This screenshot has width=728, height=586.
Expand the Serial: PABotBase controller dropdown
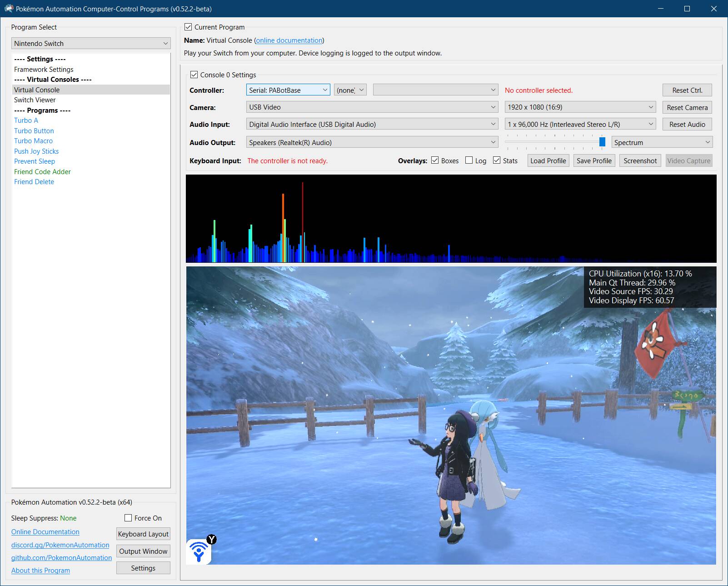coord(288,90)
